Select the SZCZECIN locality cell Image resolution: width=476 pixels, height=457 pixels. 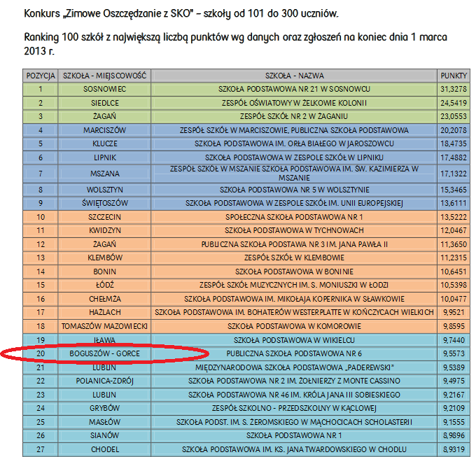(104, 217)
